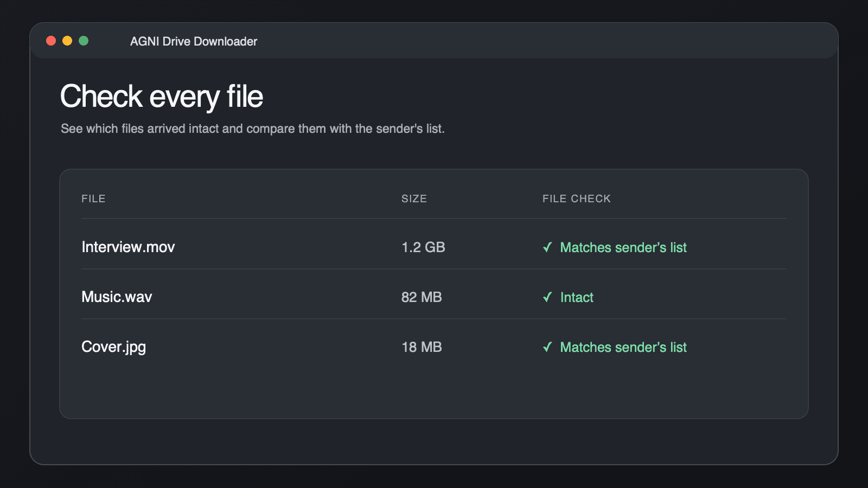868x488 pixels.
Task: Close the window with the red button
Action: coord(51,41)
